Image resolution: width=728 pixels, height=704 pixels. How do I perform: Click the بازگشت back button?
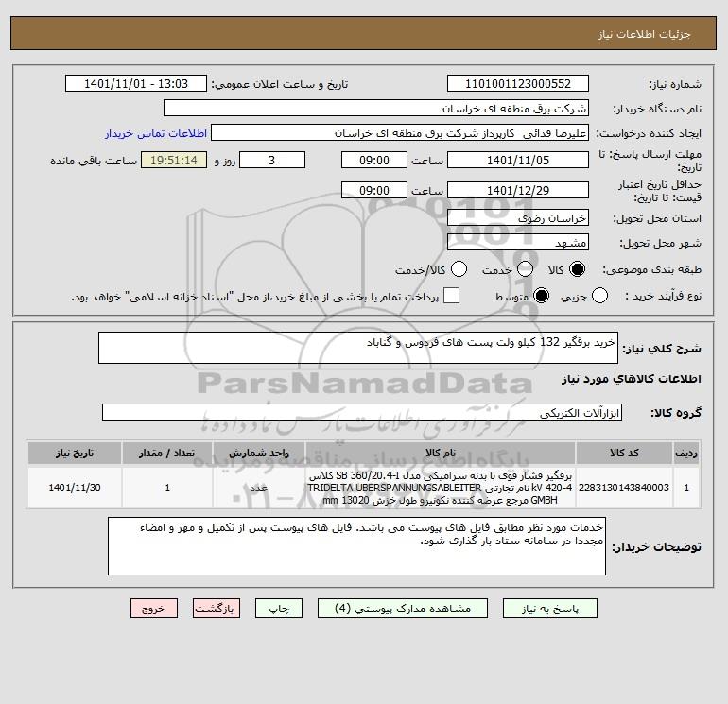pos(217,609)
